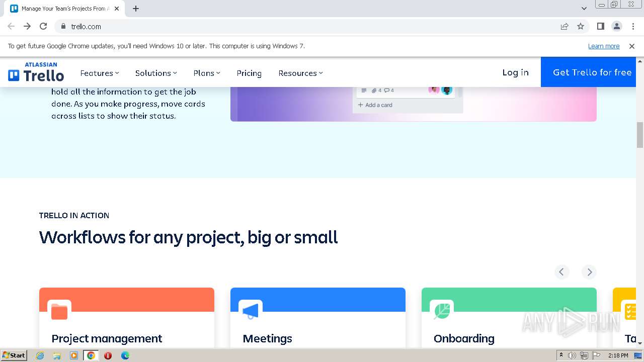Open Windows Explorer folder in taskbar

click(57, 355)
